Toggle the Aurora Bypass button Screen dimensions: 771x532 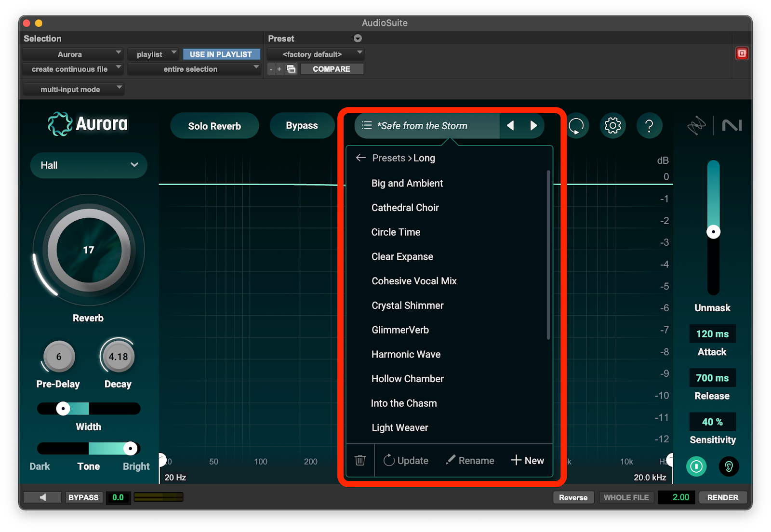[x=302, y=126]
